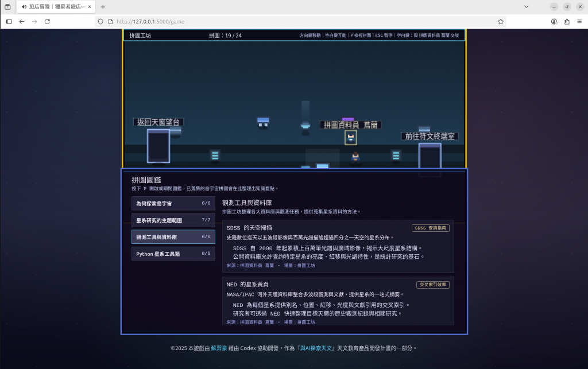Viewport: 588px width, 369px height.
Task: Click the SDSS 查詢指南 tag
Action: pyautogui.click(x=431, y=228)
